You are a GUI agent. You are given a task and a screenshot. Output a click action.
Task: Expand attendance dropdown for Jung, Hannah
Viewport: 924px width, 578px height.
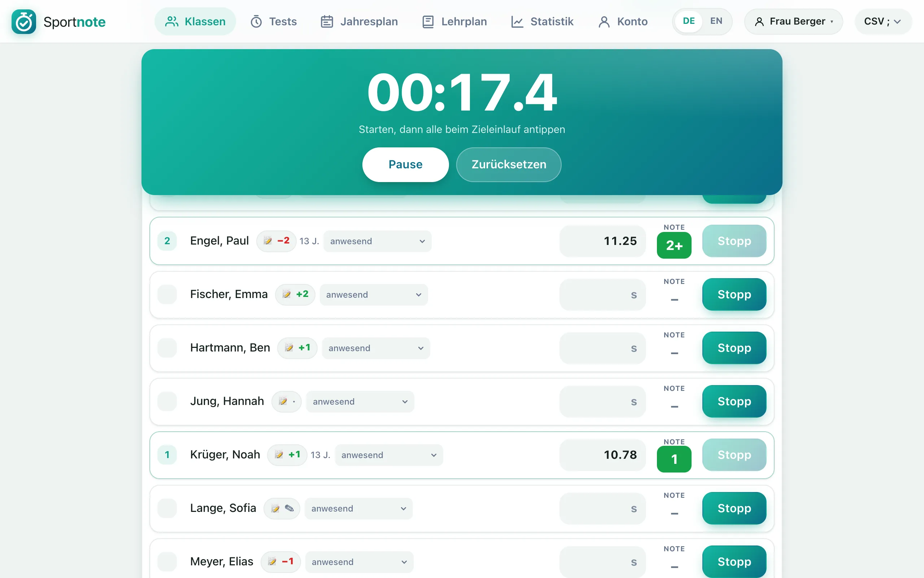click(x=360, y=402)
